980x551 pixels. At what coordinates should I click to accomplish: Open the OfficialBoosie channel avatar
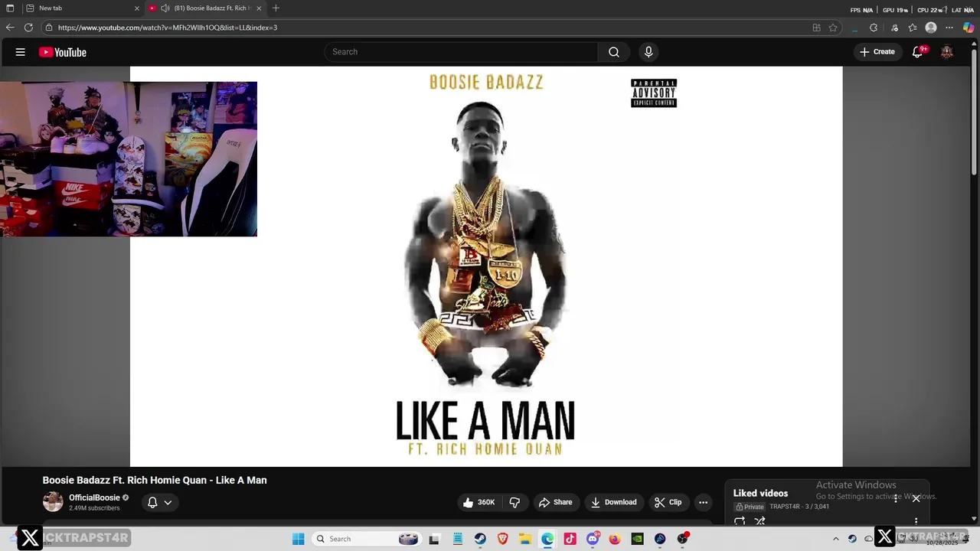pyautogui.click(x=53, y=502)
